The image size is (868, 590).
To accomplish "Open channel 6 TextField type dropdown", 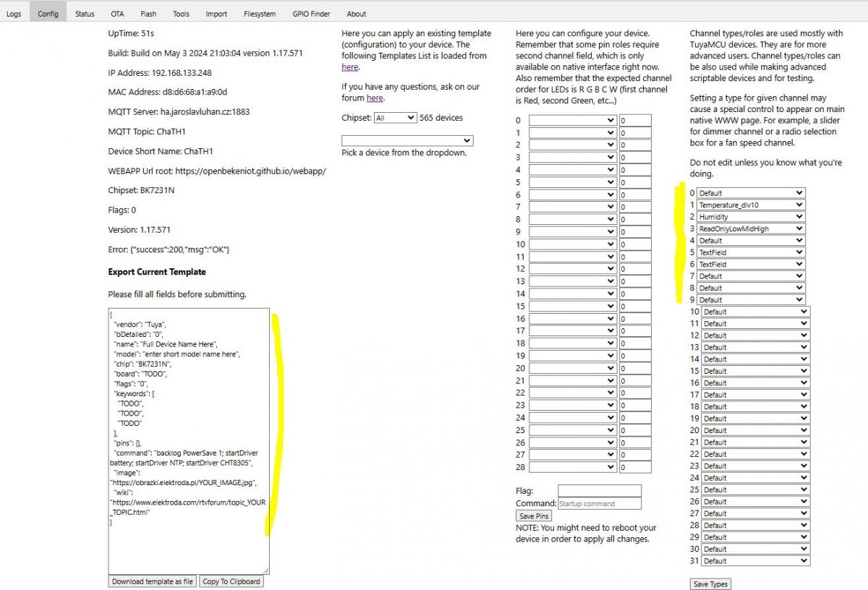I will click(751, 264).
